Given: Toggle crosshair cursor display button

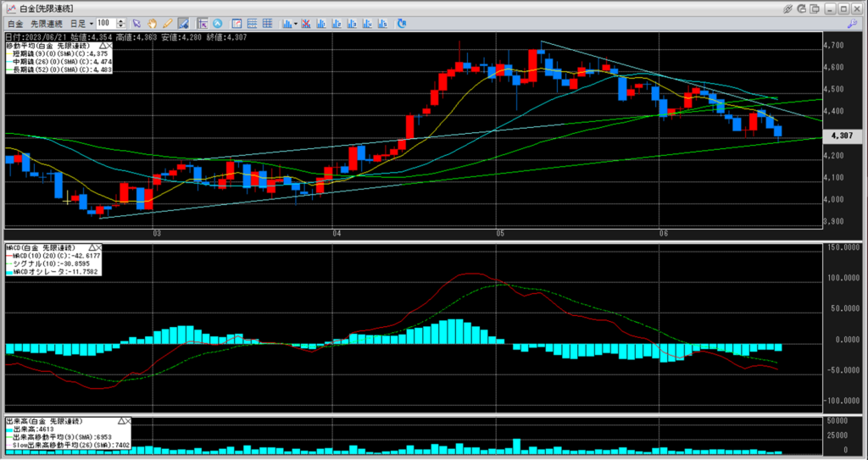Looking at the screenshot, I should (x=202, y=23).
